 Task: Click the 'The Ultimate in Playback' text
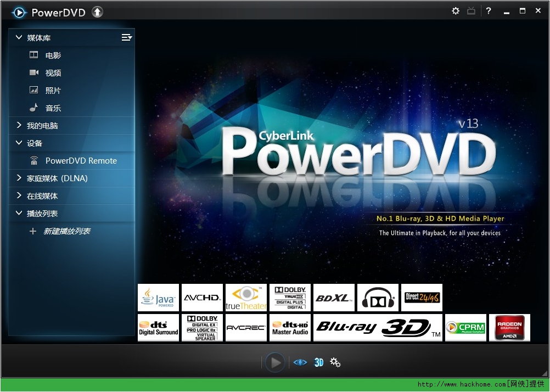(440, 233)
